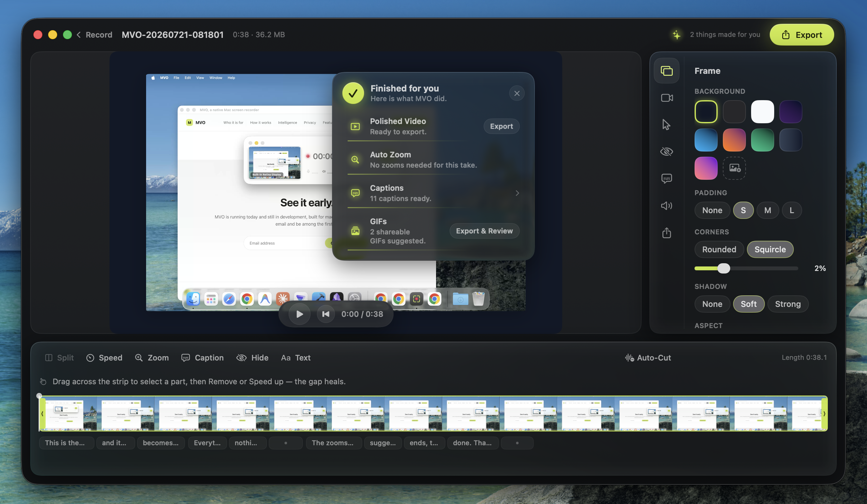Image resolution: width=867 pixels, height=504 pixels.
Task: Pick the orange gradient background swatch
Action: (734, 140)
